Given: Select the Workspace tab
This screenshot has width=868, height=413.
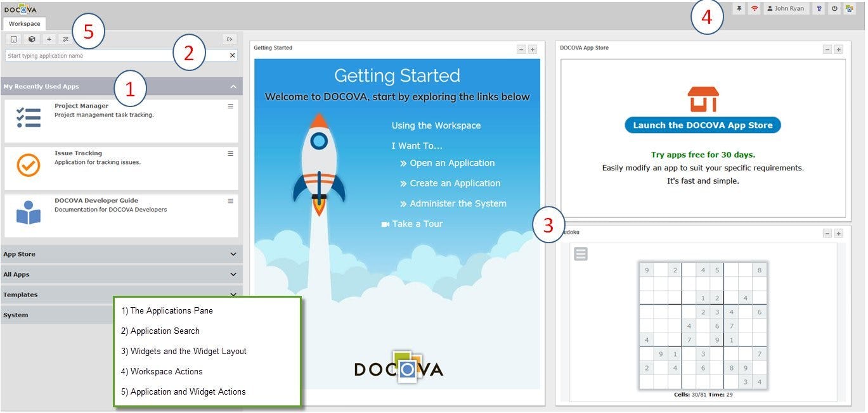Looking at the screenshot, I should tap(24, 23).
